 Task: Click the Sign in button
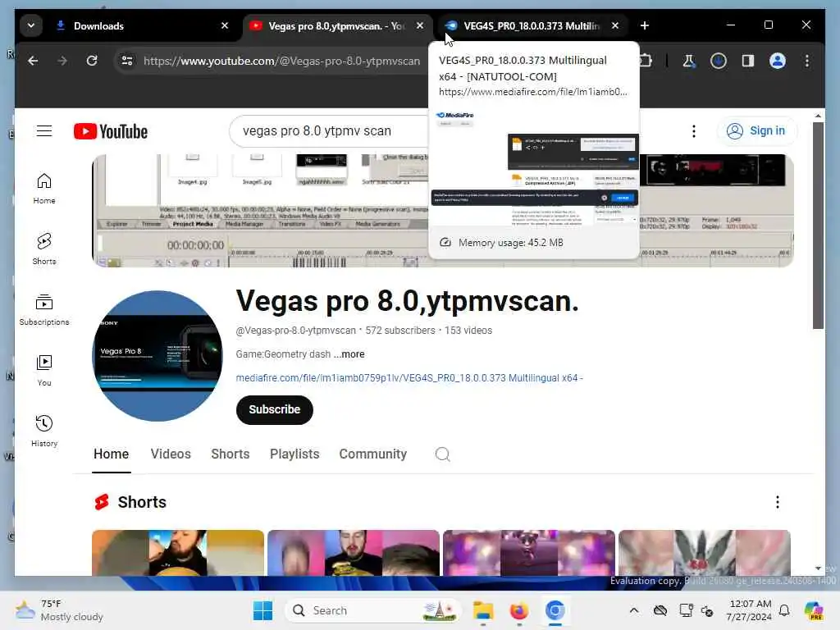pyautogui.click(x=757, y=130)
